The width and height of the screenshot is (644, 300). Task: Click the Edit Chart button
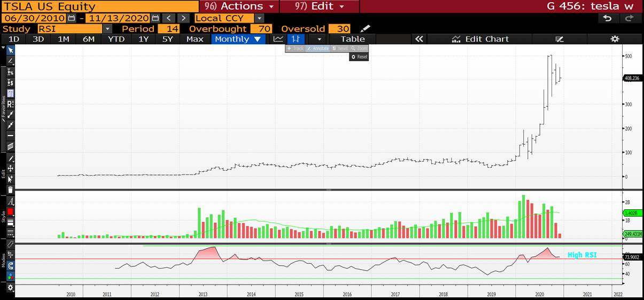480,39
